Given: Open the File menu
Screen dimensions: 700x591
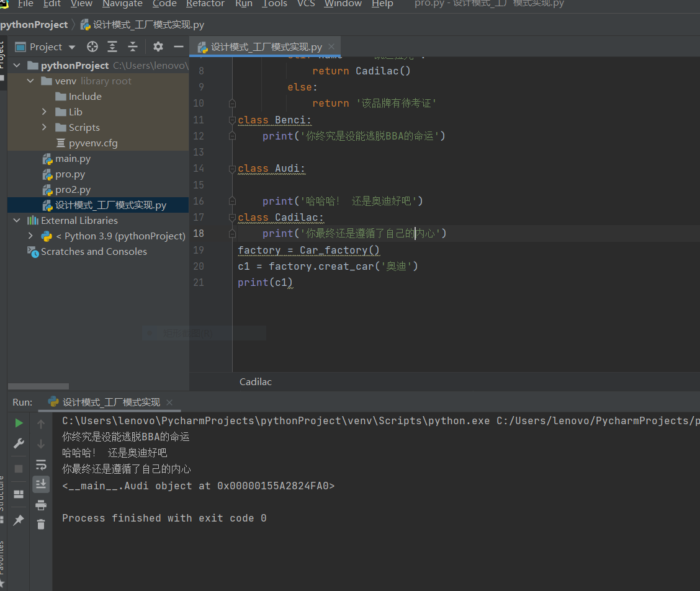Looking at the screenshot, I should [25, 4].
